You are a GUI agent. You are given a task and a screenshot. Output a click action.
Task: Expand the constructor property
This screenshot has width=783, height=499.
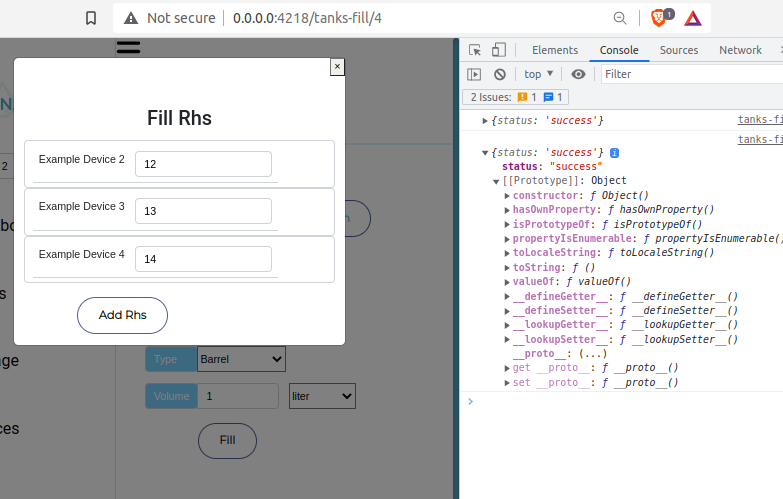coord(507,195)
